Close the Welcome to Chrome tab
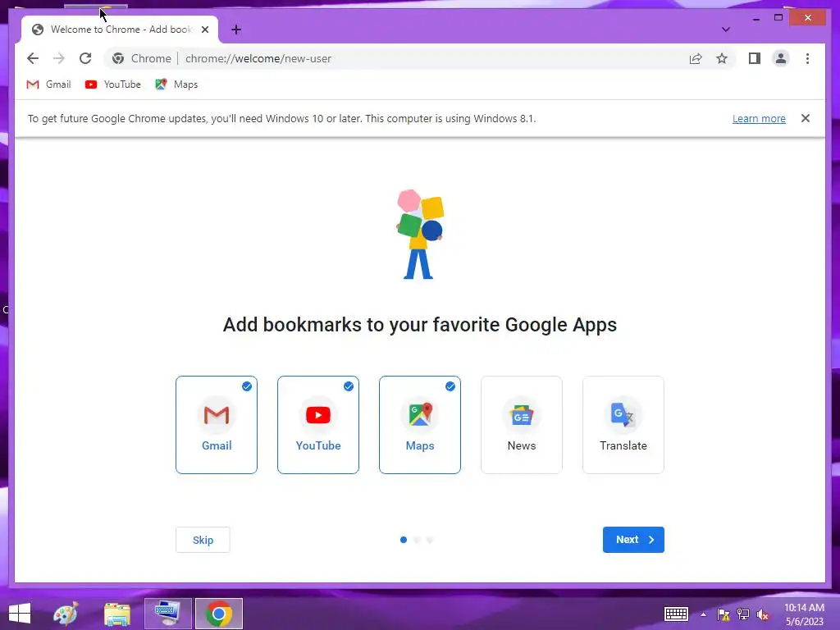Image resolution: width=840 pixels, height=630 pixels. point(204,30)
